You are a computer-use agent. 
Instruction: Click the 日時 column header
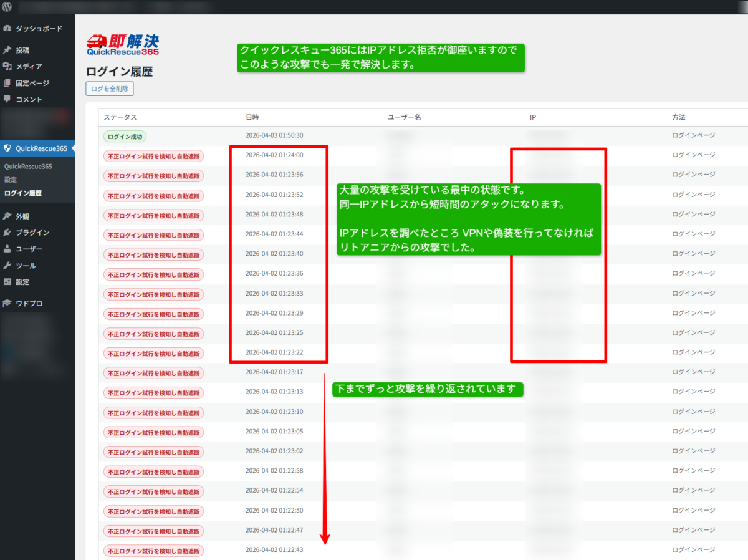tap(252, 117)
